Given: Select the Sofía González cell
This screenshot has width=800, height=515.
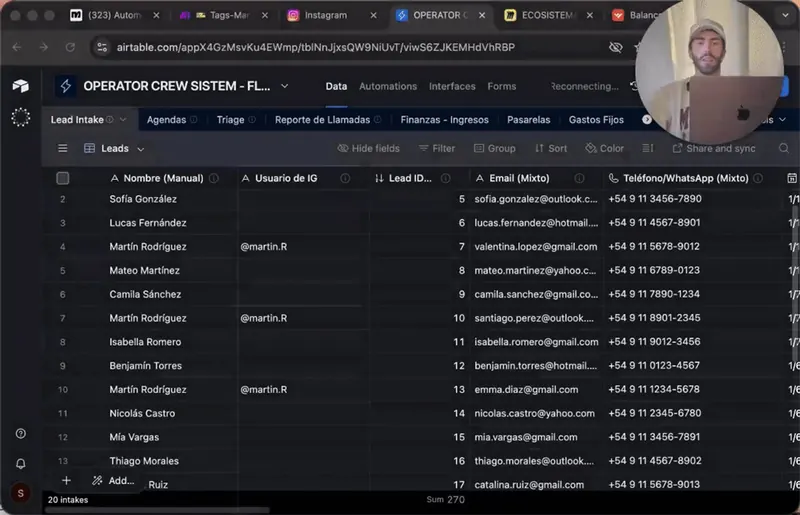Looking at the screenshot, I should pyautogui.click(x=143, y=199).
